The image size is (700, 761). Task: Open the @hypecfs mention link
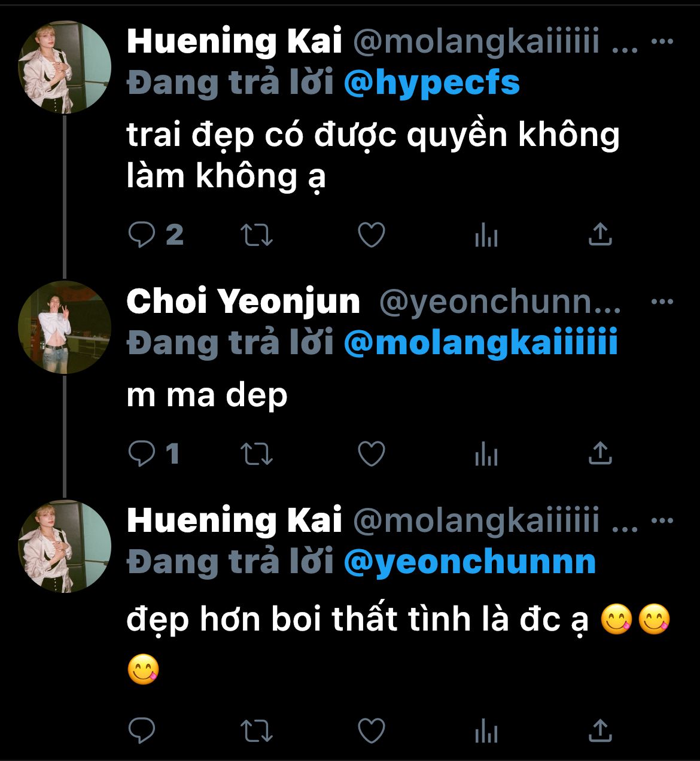432,83
